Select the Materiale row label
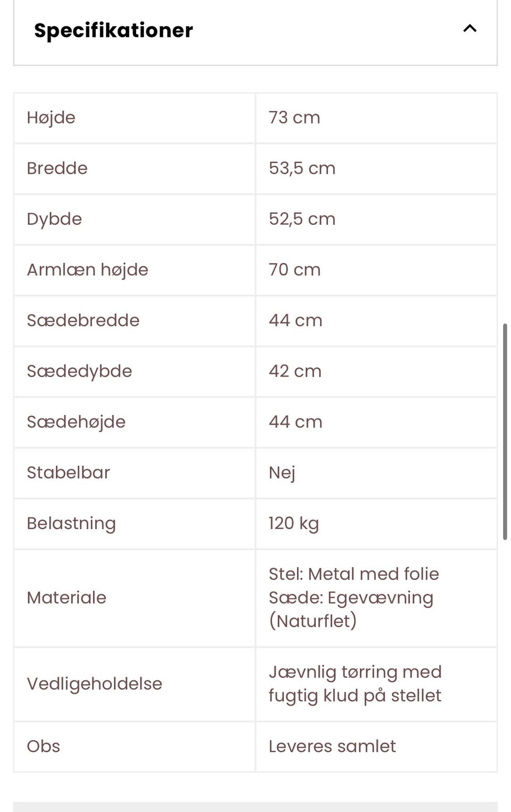This screenshot has height=812, width=511. click(67, 598)
